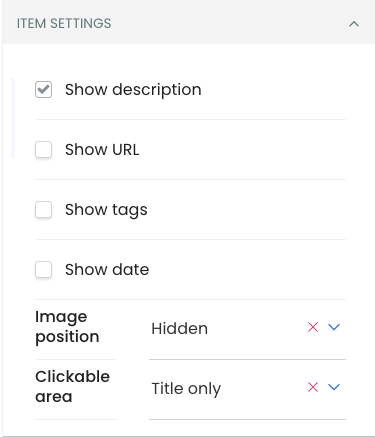
Task: Click the 'Hidden' value in Image position
Action: 179,329
